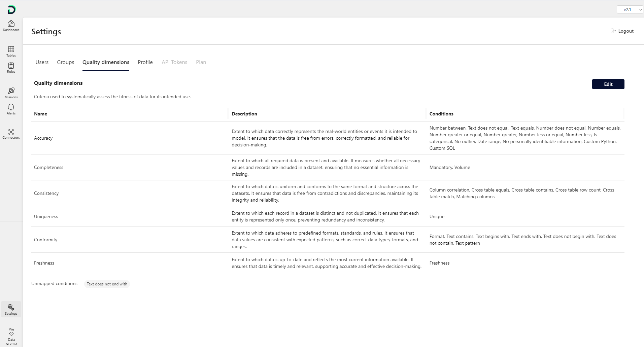Image resolution: width=644 pixels, height=347 pixels.
Task: Open the Rules clipboard icon
Action: click(11, 66)
